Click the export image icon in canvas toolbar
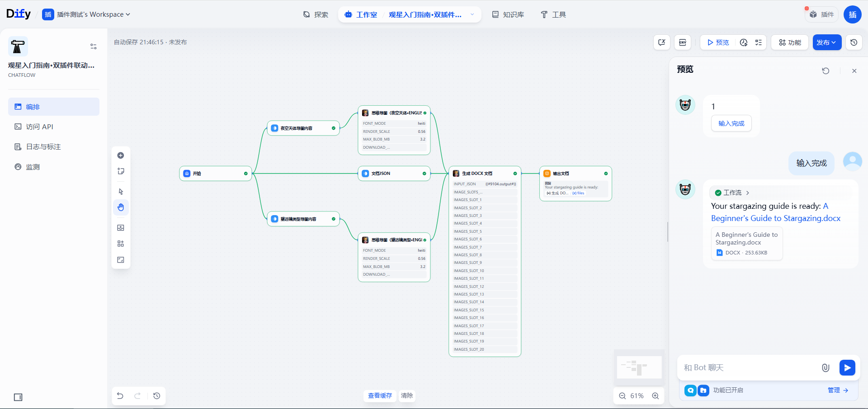Screen dimensions: 868x409 [121, 228]
